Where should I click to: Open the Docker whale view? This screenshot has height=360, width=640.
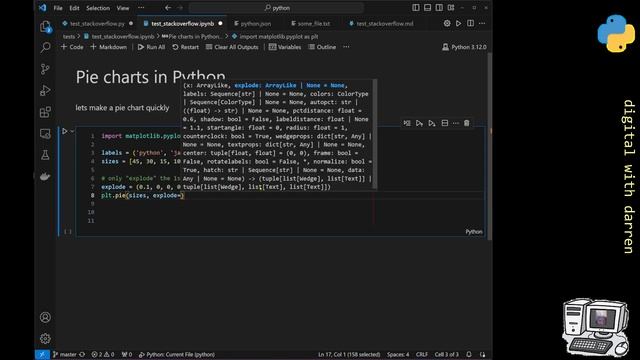pos(45,176)
